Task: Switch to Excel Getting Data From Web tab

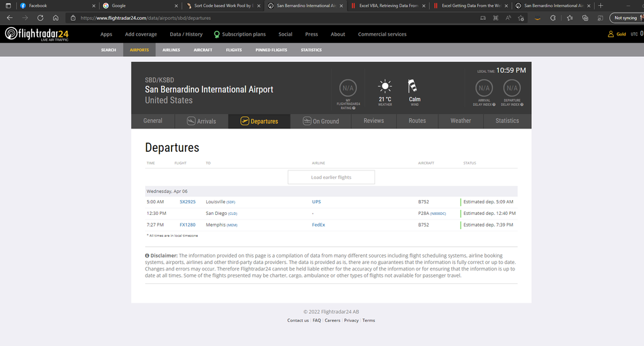Action: click(470, 6)
